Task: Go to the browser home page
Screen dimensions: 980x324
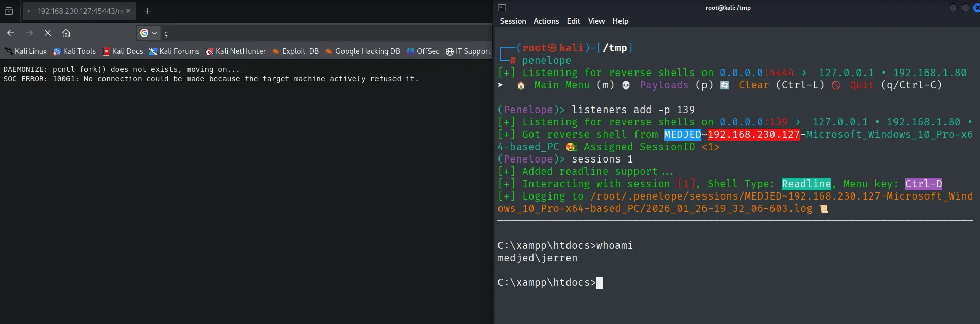Action: click(x=66, y=33)
